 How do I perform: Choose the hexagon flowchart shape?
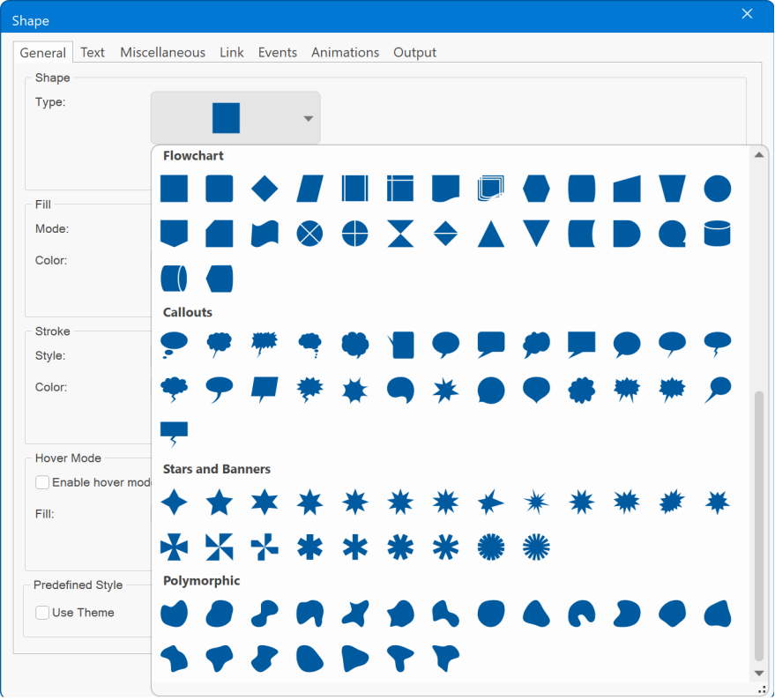click(536, 189)
